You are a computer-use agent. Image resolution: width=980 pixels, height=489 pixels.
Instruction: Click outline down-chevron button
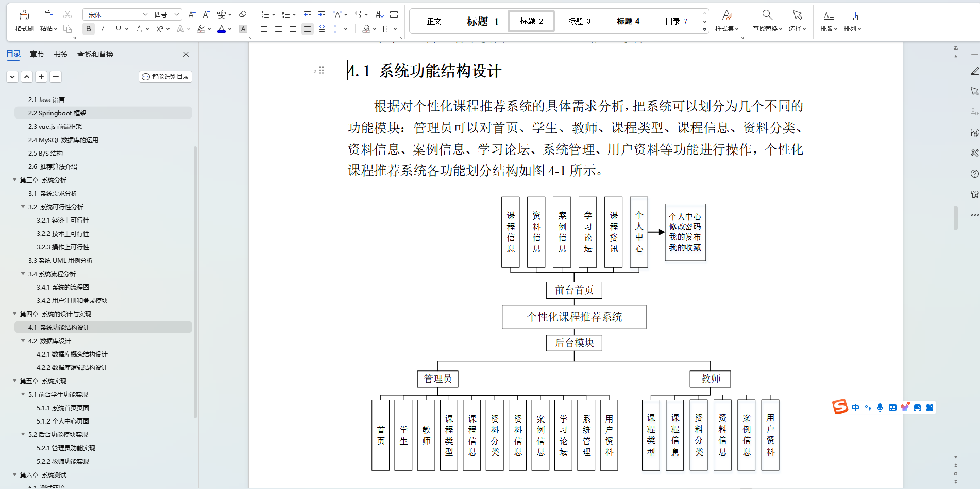click(12, 77)
